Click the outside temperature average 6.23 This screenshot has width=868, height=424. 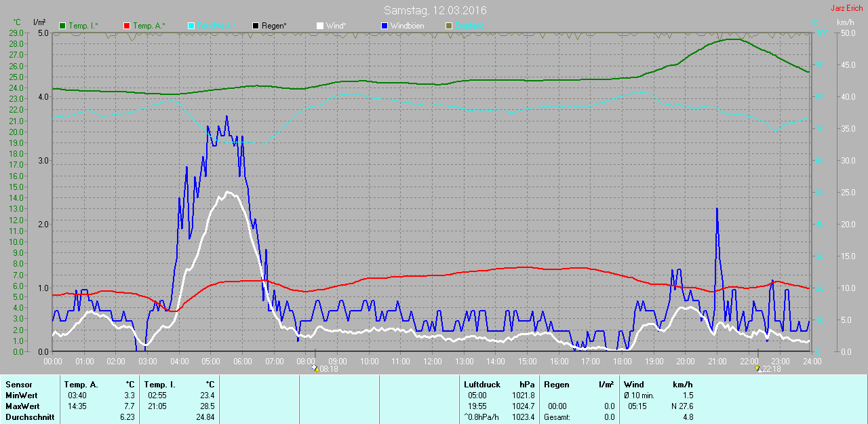[x=127, y=417]
